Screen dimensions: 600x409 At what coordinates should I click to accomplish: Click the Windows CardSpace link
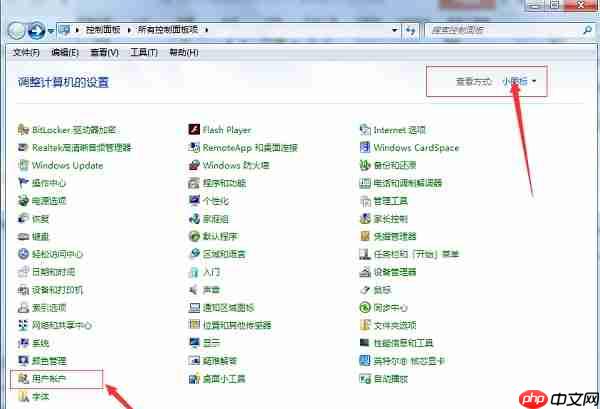tap(416, 148)
